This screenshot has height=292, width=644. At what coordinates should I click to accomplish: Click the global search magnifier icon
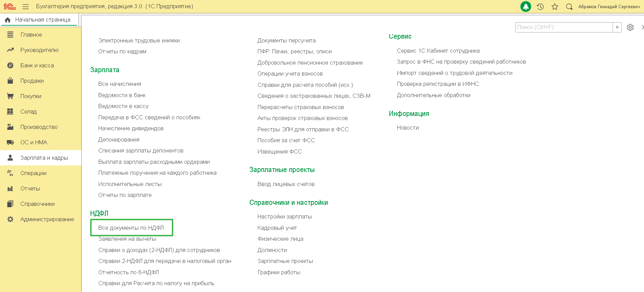569,6
